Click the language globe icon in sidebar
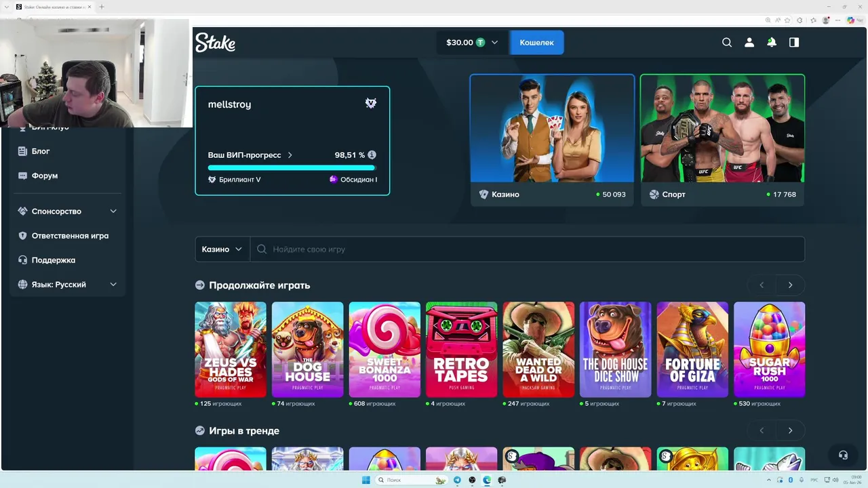 (22, 285)
